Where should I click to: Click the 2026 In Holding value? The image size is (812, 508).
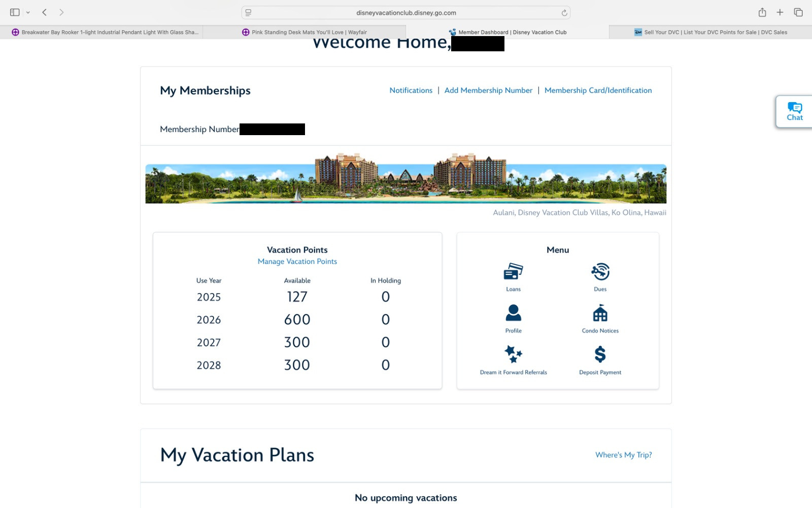[x=386, y=320]
